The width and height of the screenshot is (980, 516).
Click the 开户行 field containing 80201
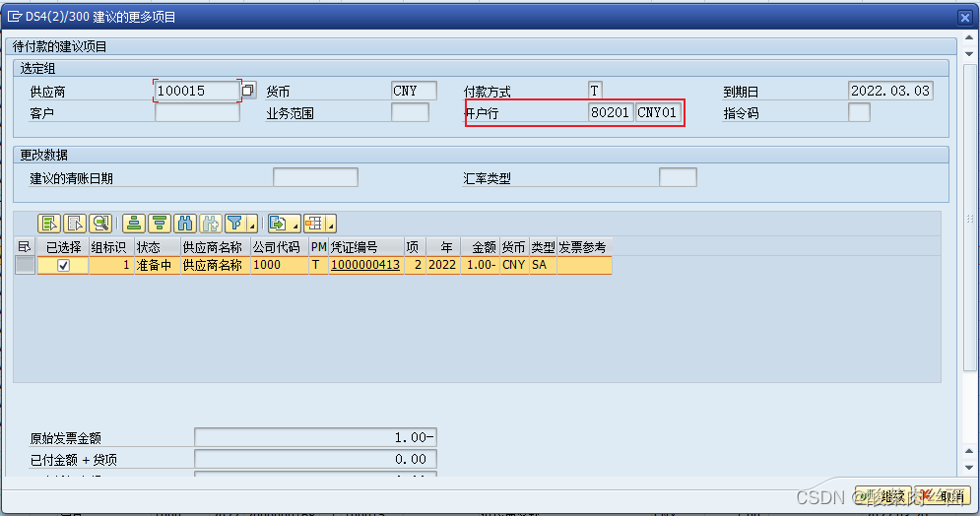[x=611, y=112]
